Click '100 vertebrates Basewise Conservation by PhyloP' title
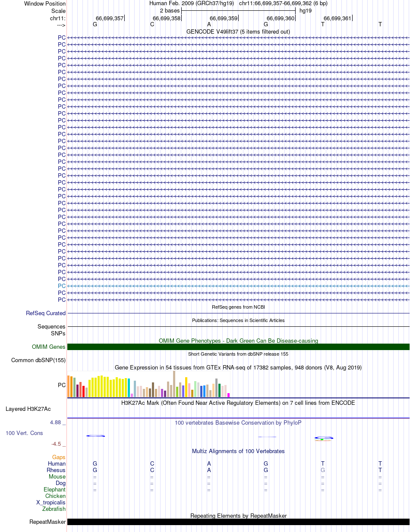Screen dimensions: 410x532 pyautogui.click(x=238, y=422)
